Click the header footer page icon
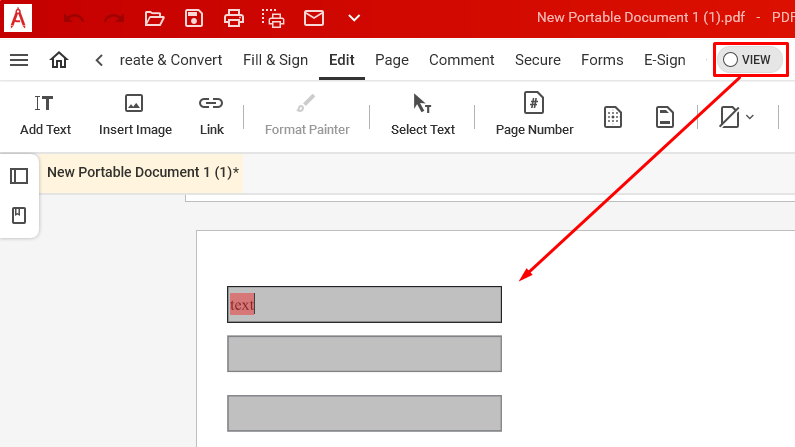This screenshot has width=795, height=447. (665, 117)
